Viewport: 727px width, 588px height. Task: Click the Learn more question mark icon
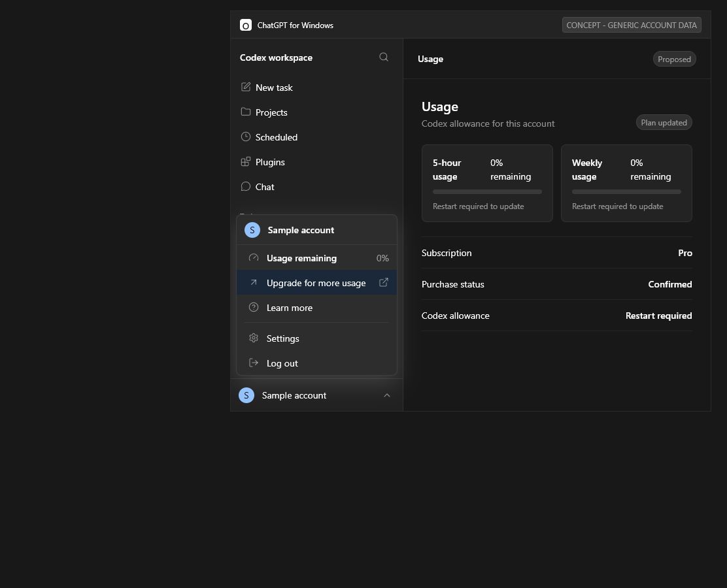pyautogui.click(x=254, y=307)
